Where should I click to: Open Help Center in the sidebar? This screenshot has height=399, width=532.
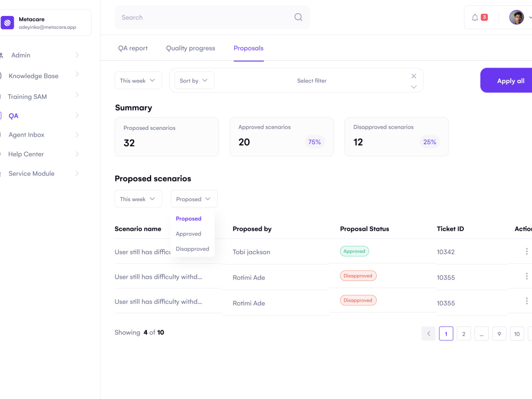(26, 154)
